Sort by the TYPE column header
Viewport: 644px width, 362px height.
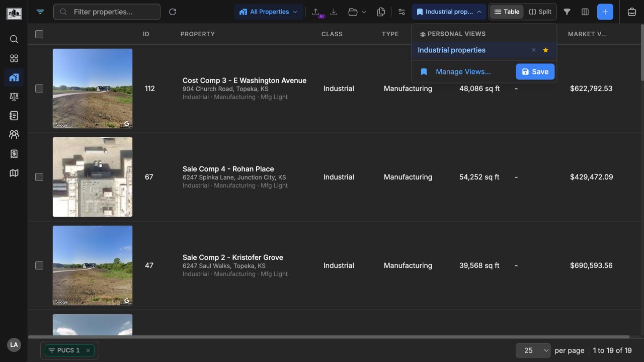tap(390, 34)
